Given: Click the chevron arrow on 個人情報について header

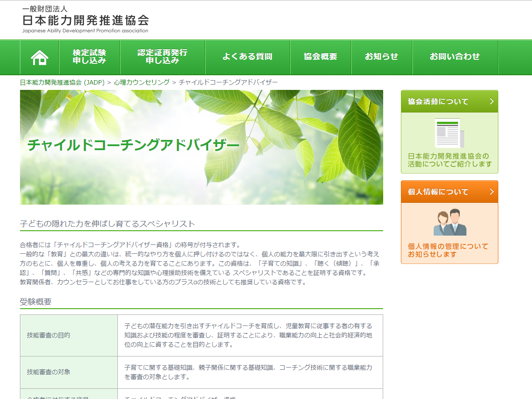Looking at the screenshot, I should tap(491, 192).
